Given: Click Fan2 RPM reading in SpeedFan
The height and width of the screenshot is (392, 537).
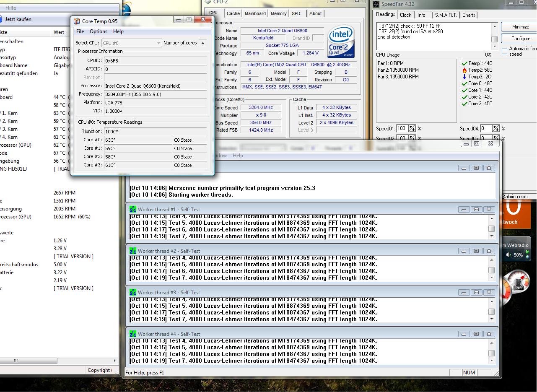Looking at the screenshot, I should (398, 70).
